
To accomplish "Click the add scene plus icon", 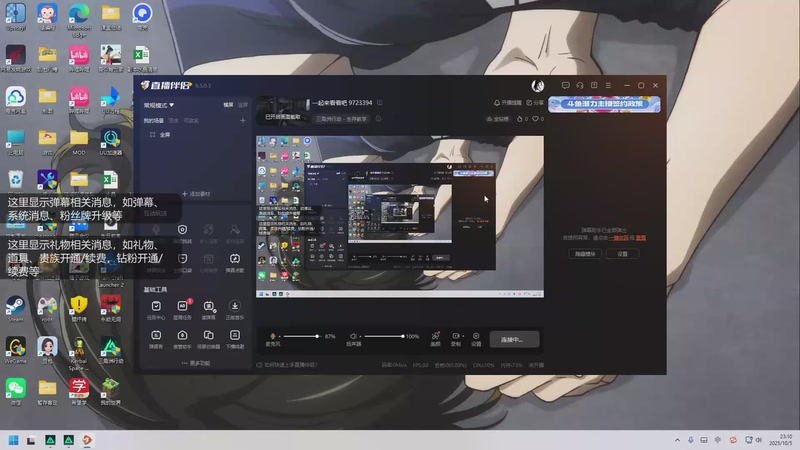I will (x=243, y=120).
